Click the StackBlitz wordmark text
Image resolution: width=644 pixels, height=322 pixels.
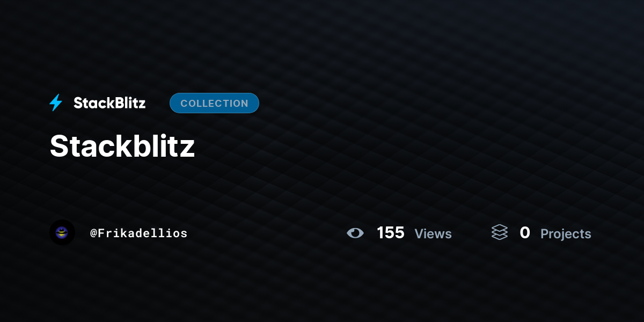(x=109, y=103)
